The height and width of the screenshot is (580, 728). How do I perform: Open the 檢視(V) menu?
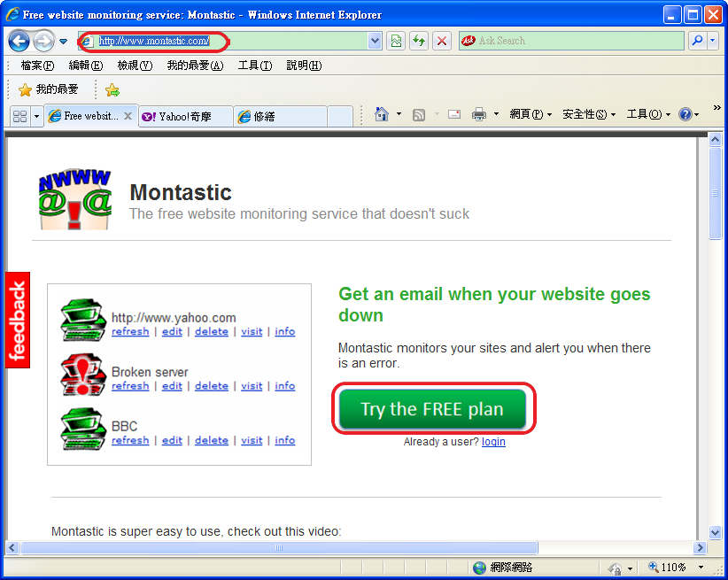[x=135, y=66]
